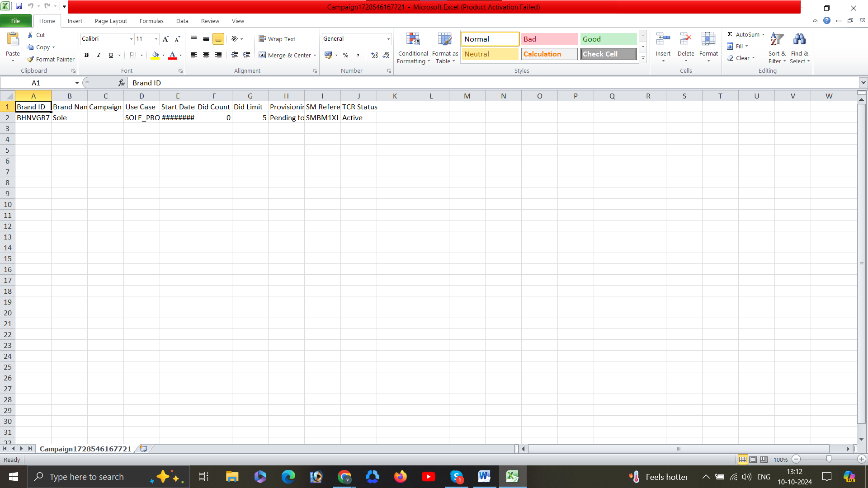The image size is (868, 488).
Task: Open the File menu tab
Action: (x=15, y=21)
